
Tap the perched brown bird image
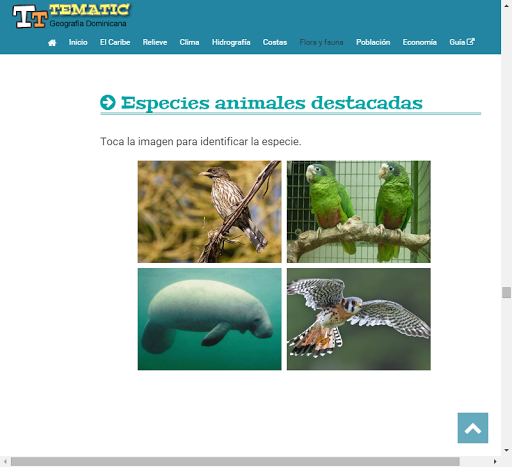pos(209,212)
